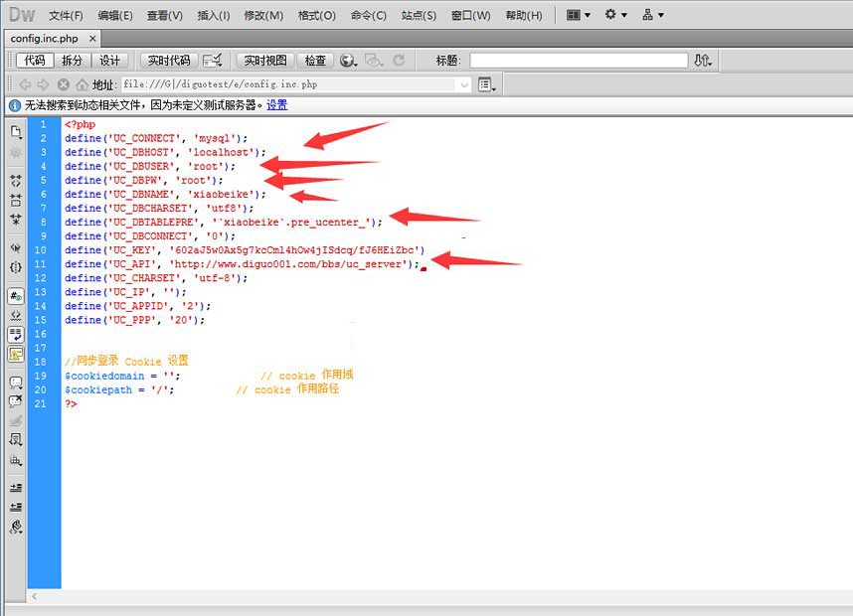Click the Format Source Code icon
853x616 pixels.
click(x=16, y=528)
